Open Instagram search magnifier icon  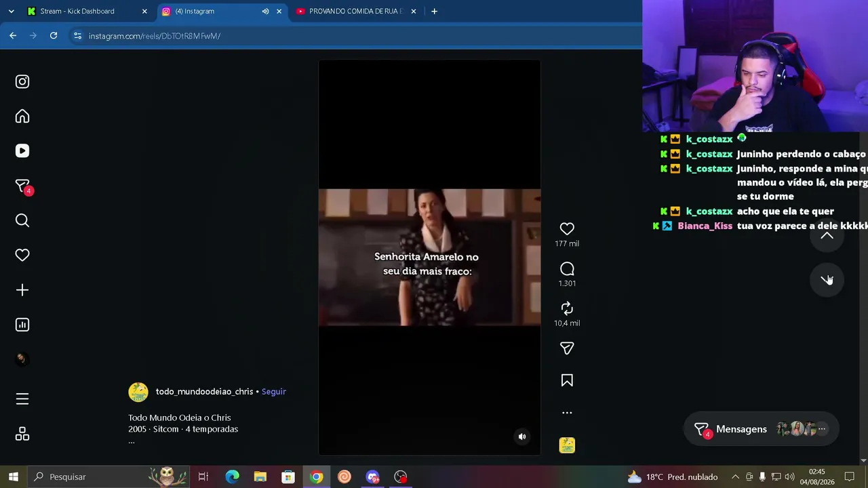point(22,220)
